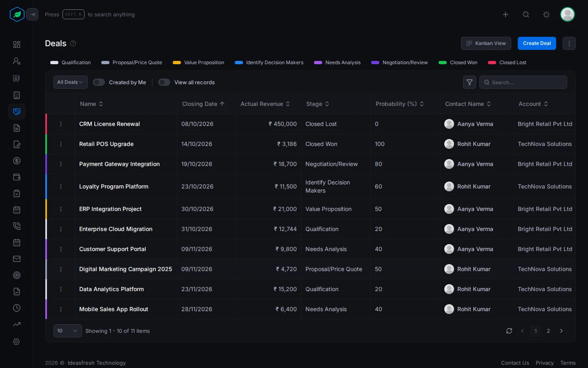The image size is (588, 368).
Task: Open the wallet sidebar icon
Action: [x=17, y=177]
